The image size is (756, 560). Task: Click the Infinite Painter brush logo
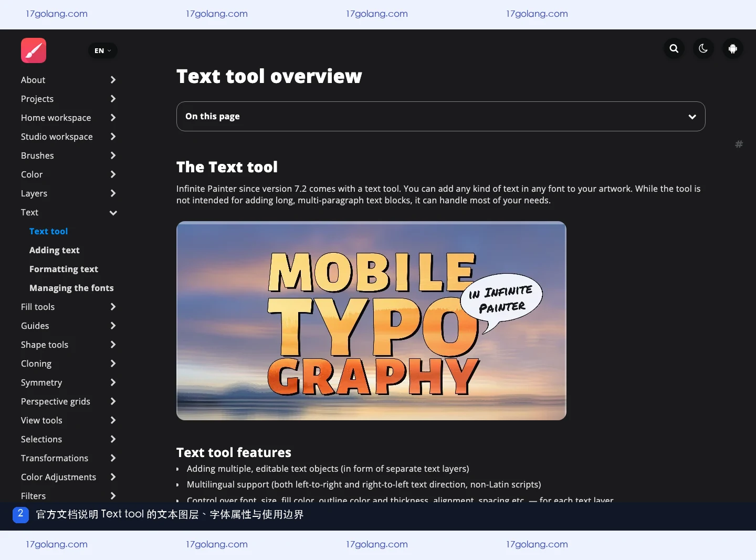coord(34,50)
